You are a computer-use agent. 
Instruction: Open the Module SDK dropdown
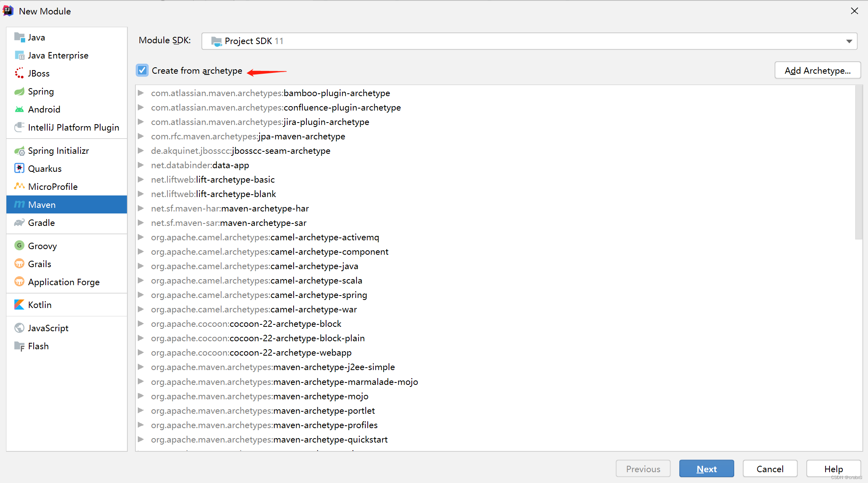point(848,41)
